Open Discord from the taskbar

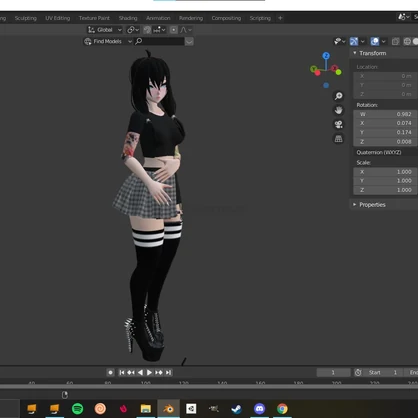259,408
